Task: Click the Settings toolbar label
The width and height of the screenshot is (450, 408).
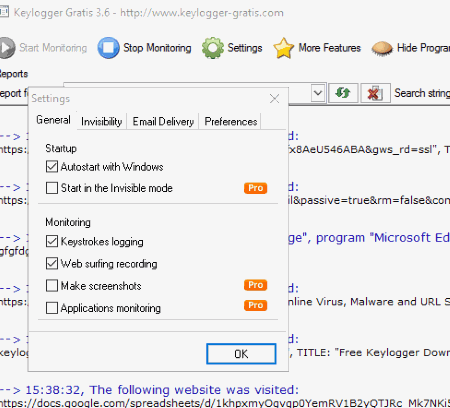Action: (245, 48)
